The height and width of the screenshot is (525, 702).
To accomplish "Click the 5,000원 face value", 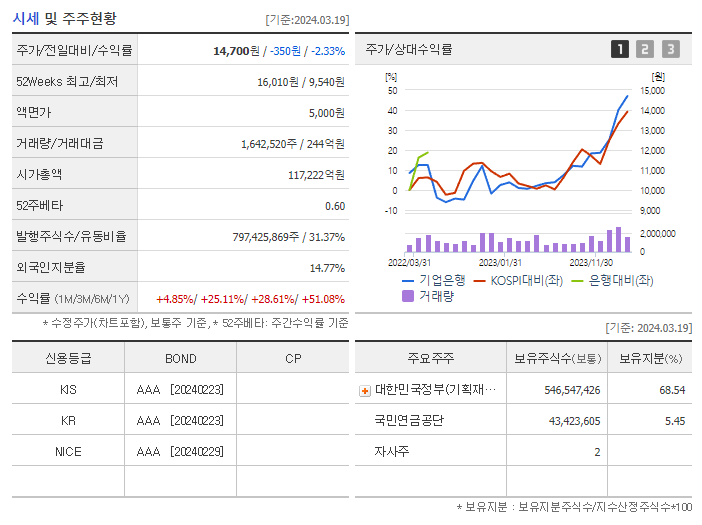I will tap(326, 113).
